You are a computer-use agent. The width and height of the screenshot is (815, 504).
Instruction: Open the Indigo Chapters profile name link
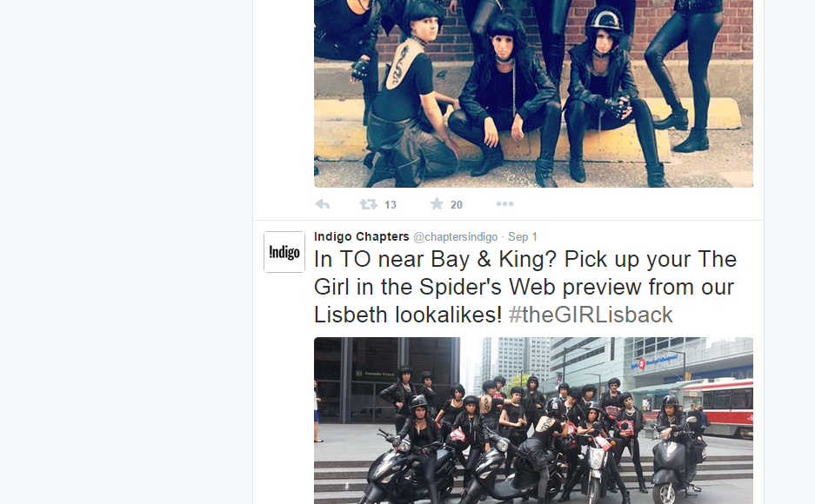point(361,236)
